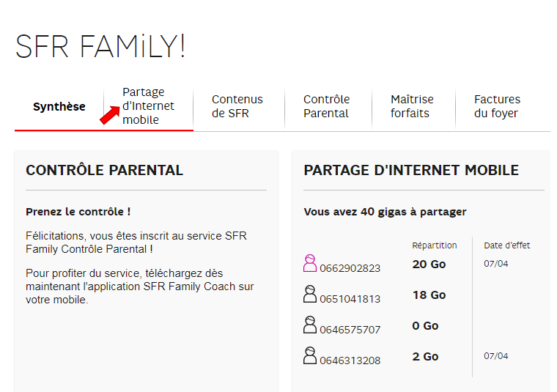Screen dimensions: 557x392
Task: Open the Synthèse tab
Action: (59, 106)
